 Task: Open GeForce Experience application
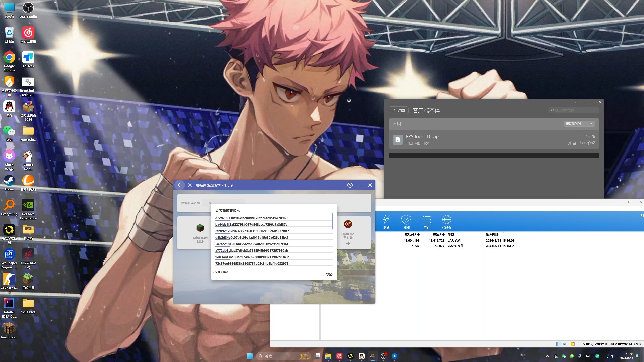click(x=28, y=206)
